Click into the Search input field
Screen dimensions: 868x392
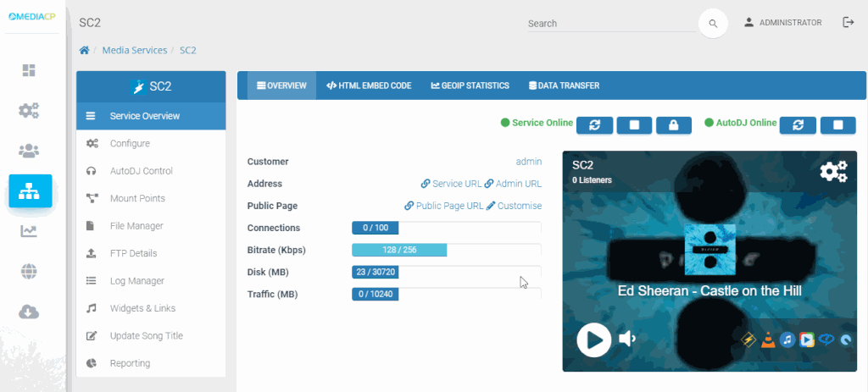coord(611,23)
